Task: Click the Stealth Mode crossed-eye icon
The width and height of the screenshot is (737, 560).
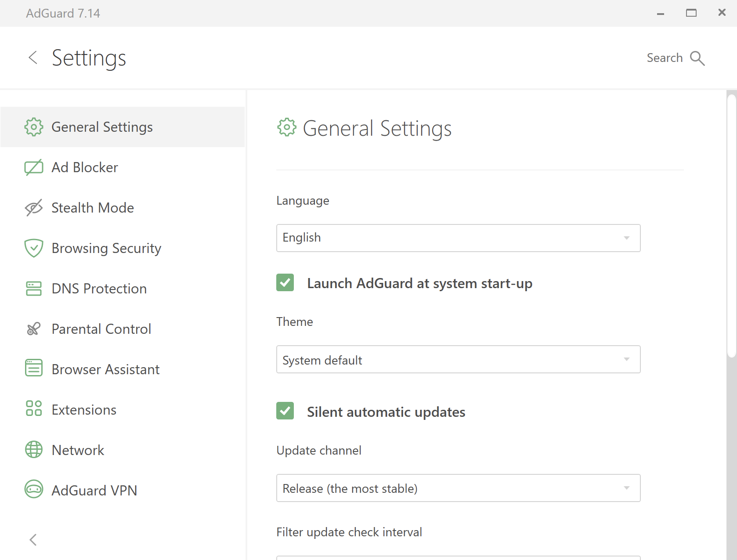Action: pyautogui.click(x=34, y=208)
